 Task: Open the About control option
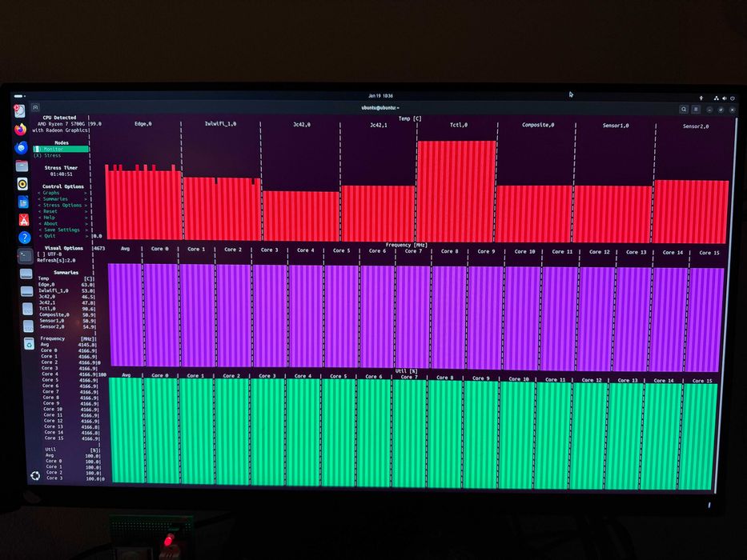pos(62,224)
